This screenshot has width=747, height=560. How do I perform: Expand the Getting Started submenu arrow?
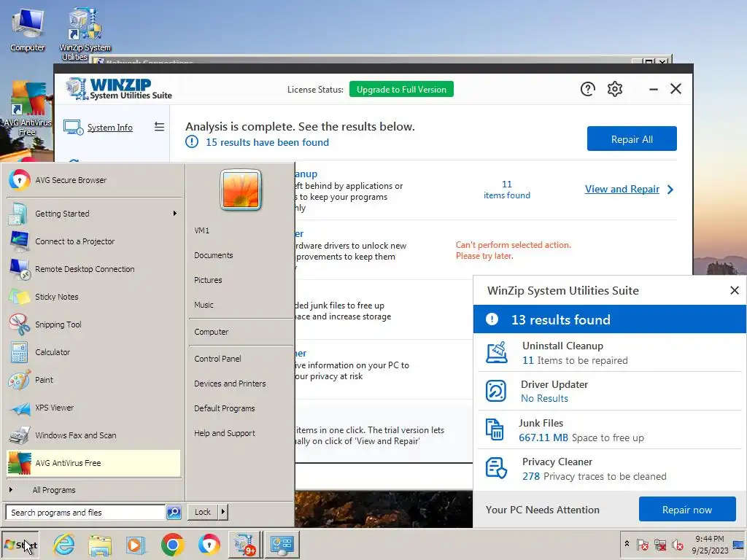[175, 214]
